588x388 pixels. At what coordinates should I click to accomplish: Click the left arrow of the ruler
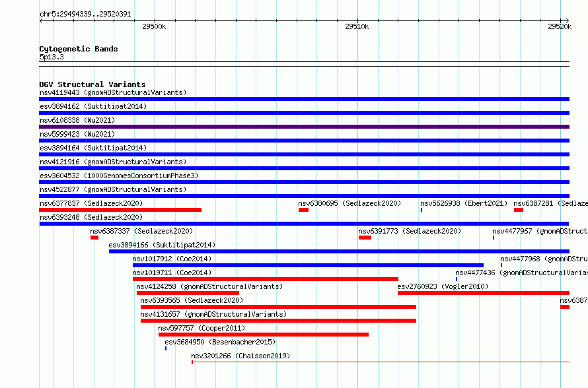pyautogui.click(x=41, y=21)
